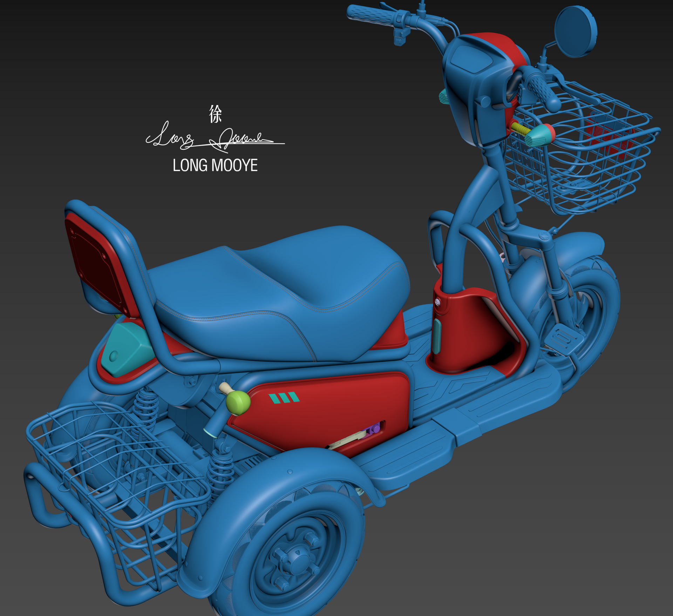Select the dashboard display screen
673x616 pixels.
[471, 60]
